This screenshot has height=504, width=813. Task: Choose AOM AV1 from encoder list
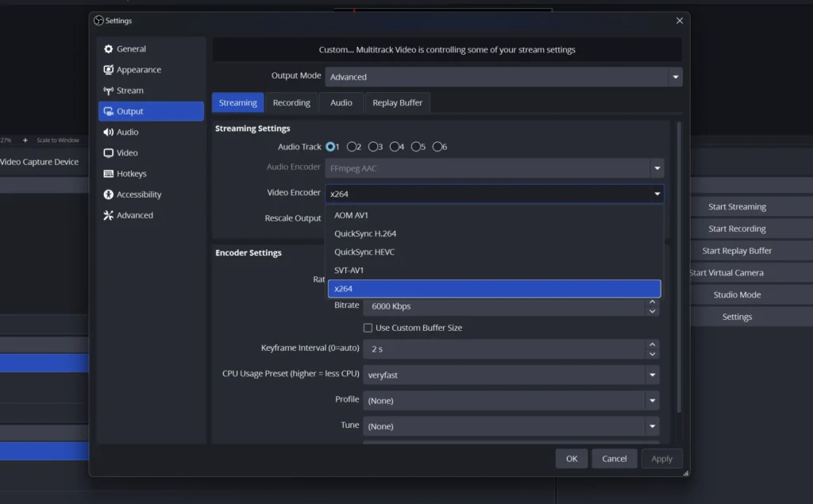(494, 215)
